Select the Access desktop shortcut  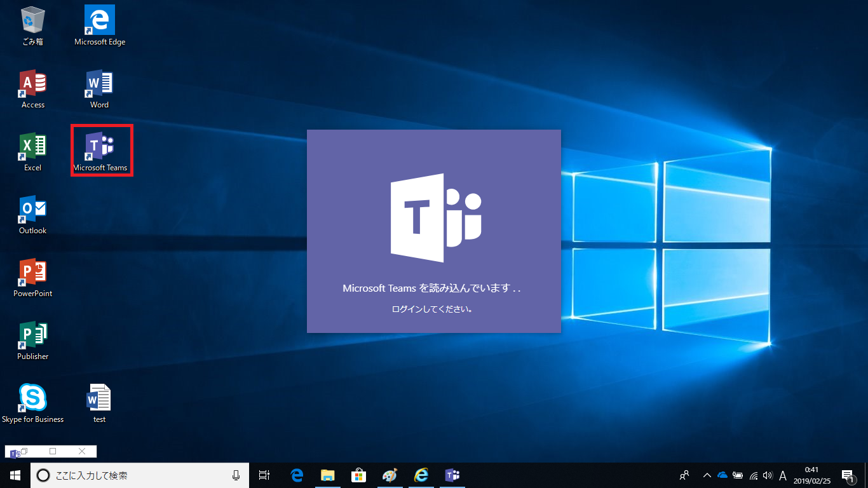33,90
